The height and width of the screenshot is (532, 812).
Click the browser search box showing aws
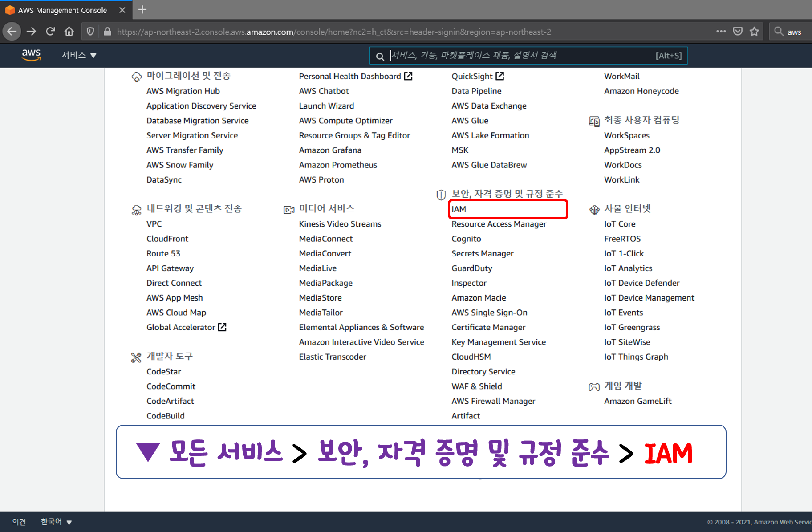790,32
